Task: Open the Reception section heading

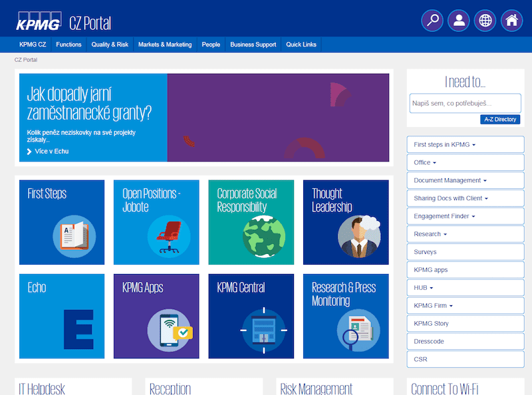Action: 170,388
